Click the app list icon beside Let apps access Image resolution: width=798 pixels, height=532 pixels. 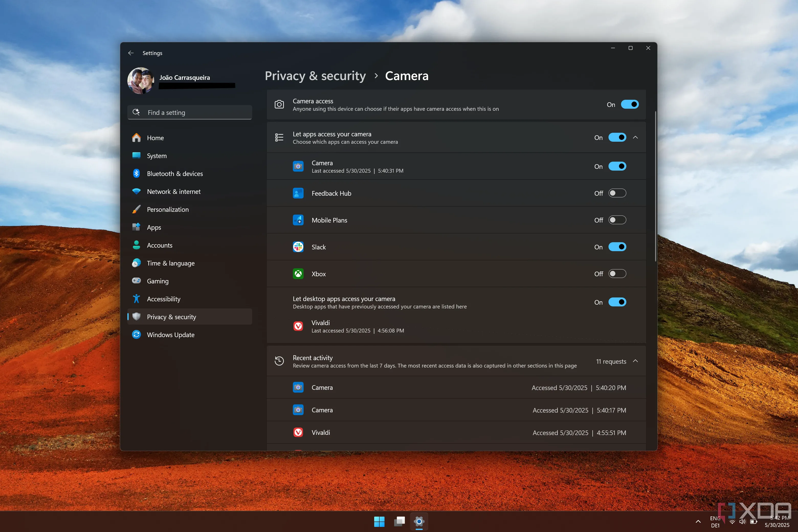(x=279, y=137)
